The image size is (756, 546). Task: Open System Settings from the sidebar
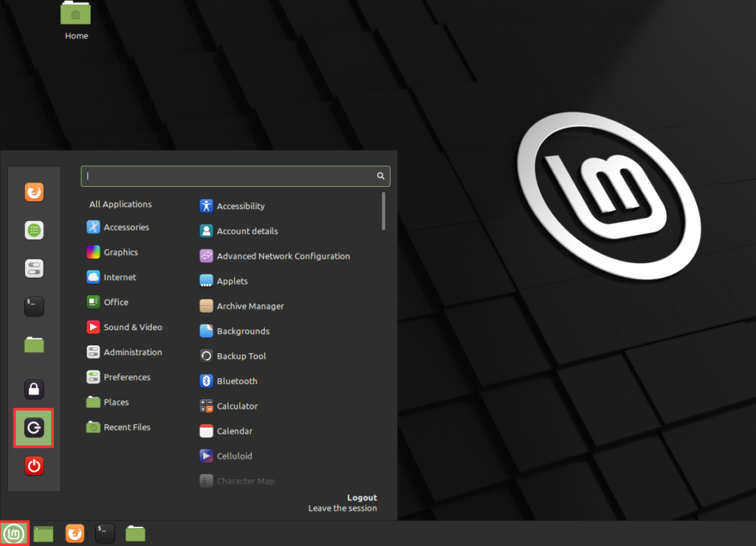34,268
